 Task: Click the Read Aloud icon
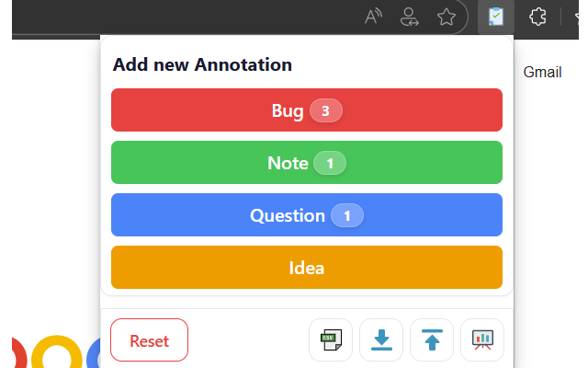coord(373,17)
